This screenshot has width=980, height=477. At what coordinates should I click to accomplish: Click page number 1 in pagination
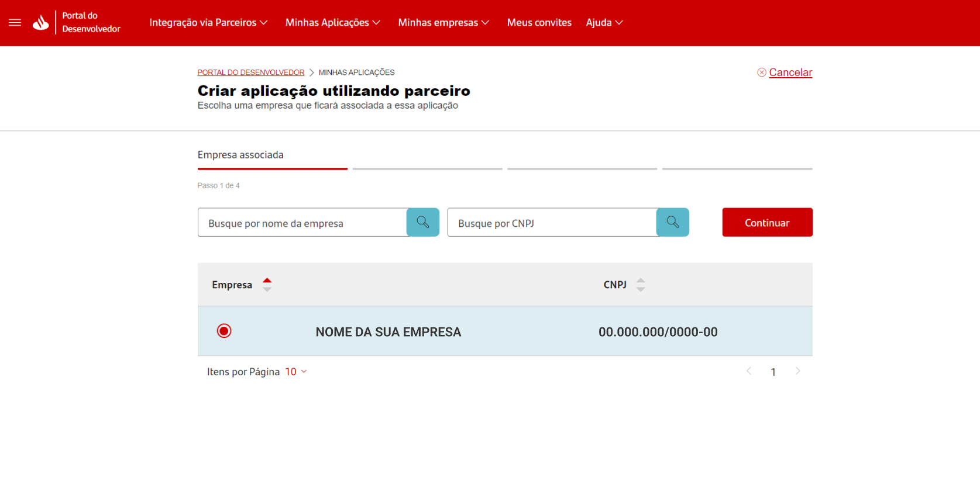(773, 372)
